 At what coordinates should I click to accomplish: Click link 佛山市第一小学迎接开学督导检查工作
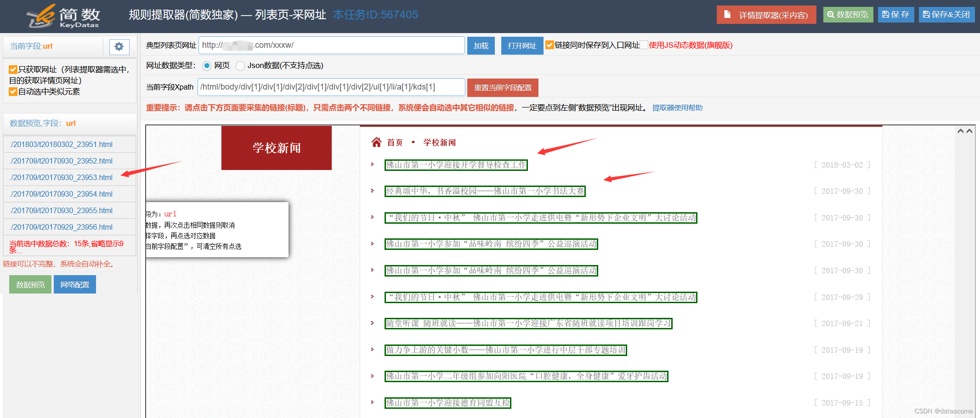(x=456, y=165)
